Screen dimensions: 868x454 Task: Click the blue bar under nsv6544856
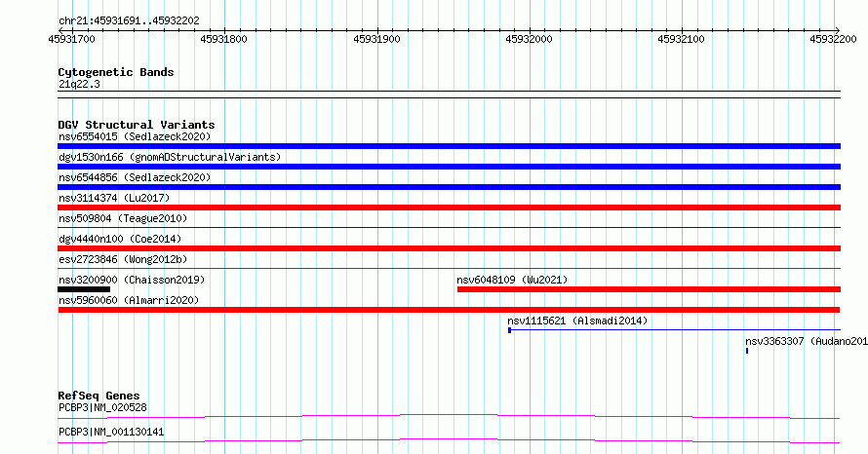449,187
